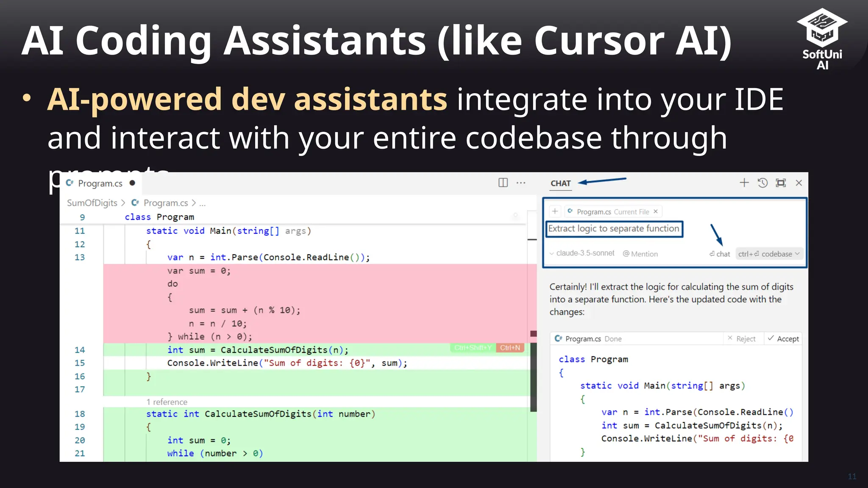
Task: Add context with plus button in chat
Action: (555, 211)
